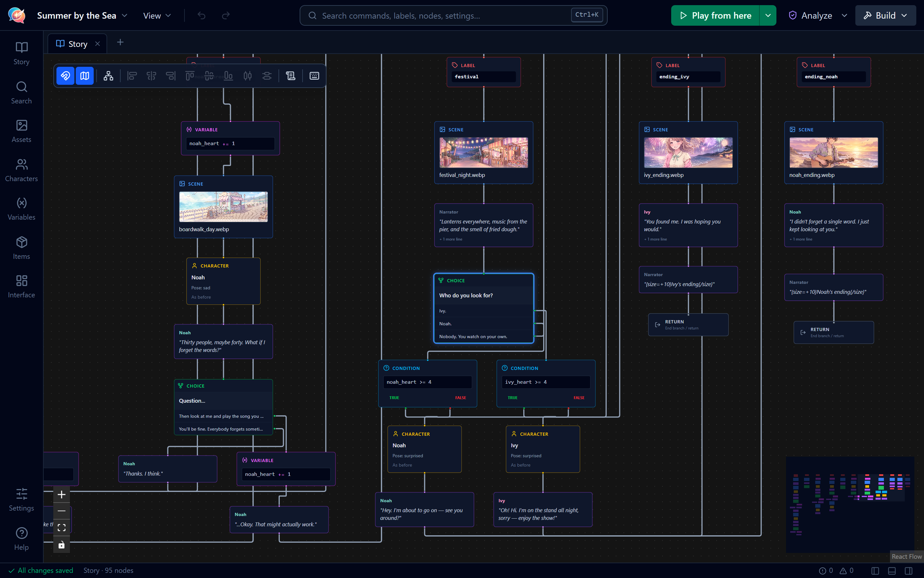
Task: Click Play from here button
Action: coord(715,15)
